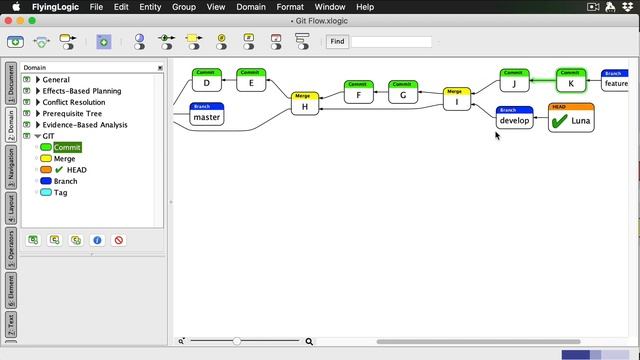Click the red delete prohibition icon
Viewport: 640px width, 360px height.
(119, 240)
